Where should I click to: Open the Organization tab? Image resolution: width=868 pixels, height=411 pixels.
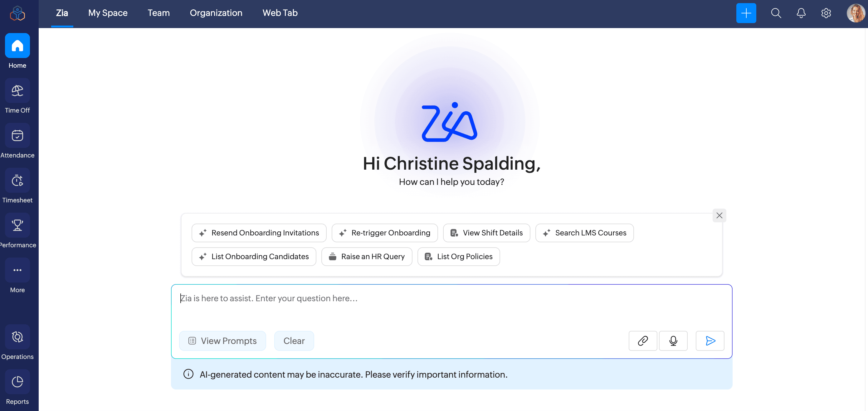coord(216,13)
